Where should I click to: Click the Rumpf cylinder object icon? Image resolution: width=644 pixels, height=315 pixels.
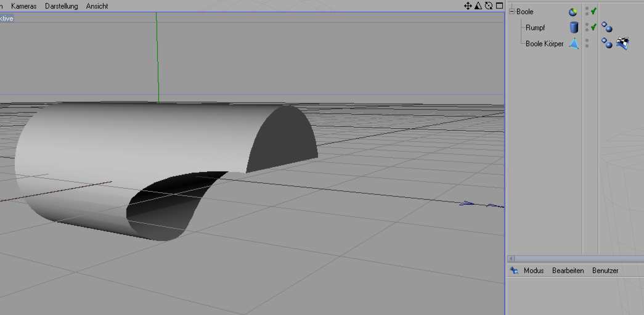tap(574, 28)
